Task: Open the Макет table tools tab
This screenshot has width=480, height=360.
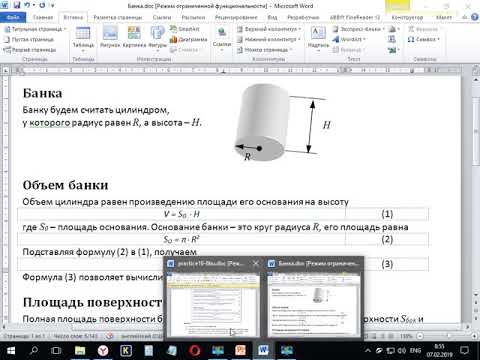Action: coord(444,17)
